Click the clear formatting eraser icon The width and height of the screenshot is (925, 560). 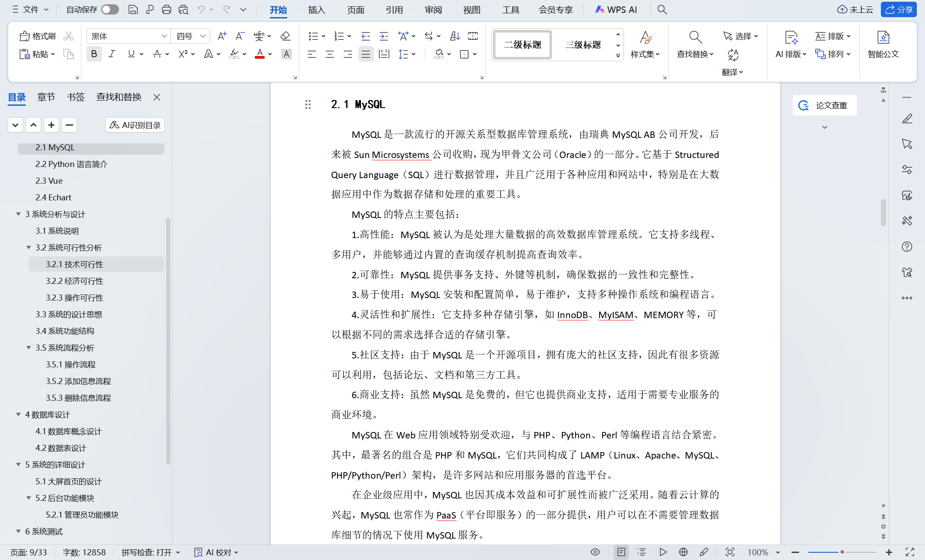(x=285, y=36)
